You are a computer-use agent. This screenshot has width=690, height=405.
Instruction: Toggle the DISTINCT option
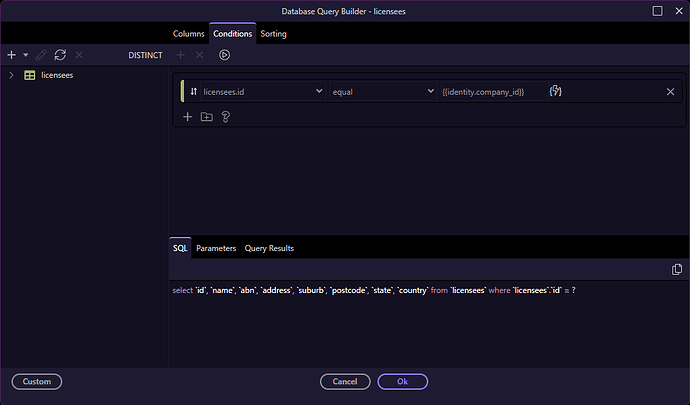coord(145,55)
